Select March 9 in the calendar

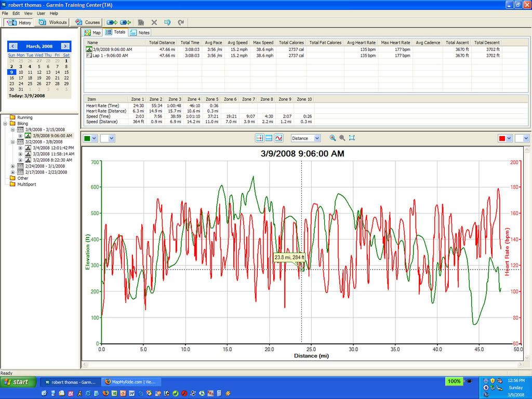click(x=11, y=72)
